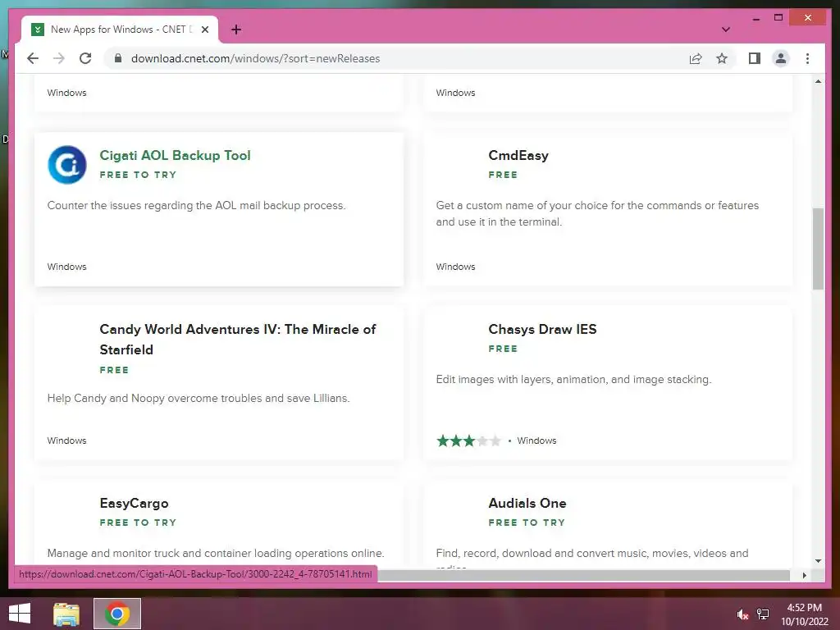
Task: Click FREE TO TRY under Cigati
Action: point(138,175)
